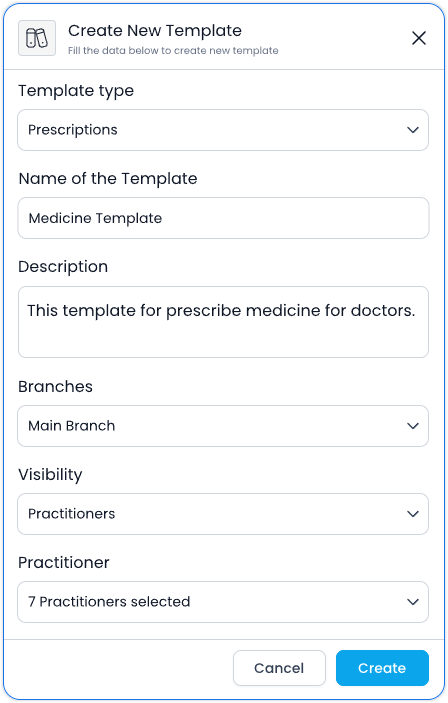Click the blue Create button
The width and height of the screenshot is (448, 703).
pos(382,668)
